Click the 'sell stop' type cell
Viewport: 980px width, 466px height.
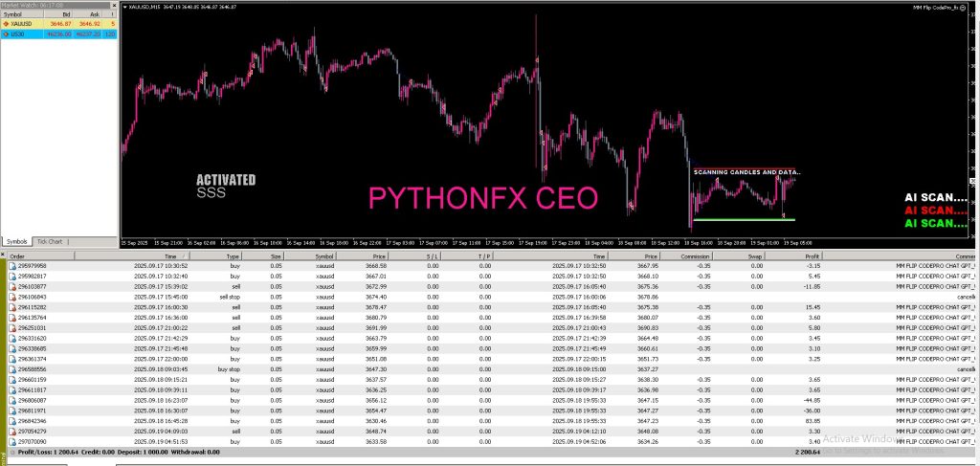(230, 297)
